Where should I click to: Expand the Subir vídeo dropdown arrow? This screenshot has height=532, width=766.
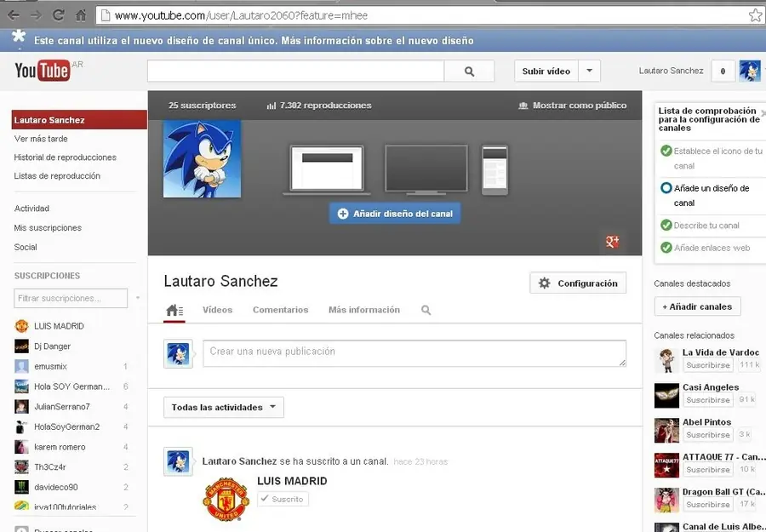589,71
